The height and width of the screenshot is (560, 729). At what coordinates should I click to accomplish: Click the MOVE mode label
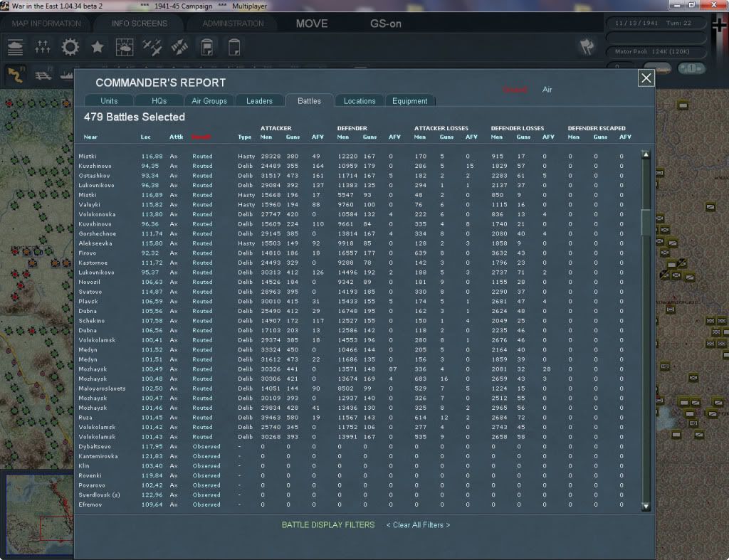point(312,23)
